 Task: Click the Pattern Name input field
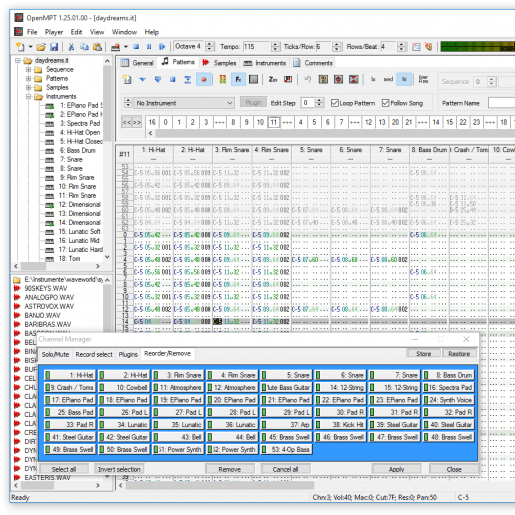click(502, 103)
